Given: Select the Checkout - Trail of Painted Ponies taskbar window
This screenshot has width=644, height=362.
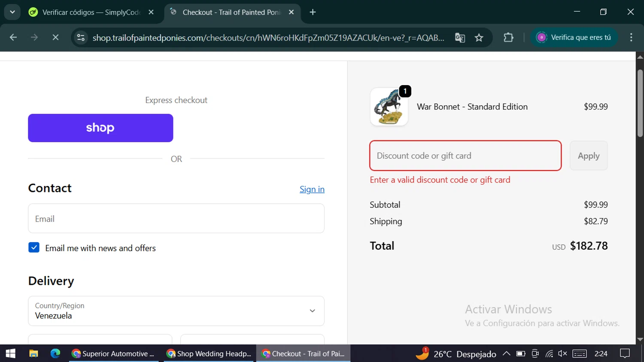Looking at the screenshot, I should [304, 353].
